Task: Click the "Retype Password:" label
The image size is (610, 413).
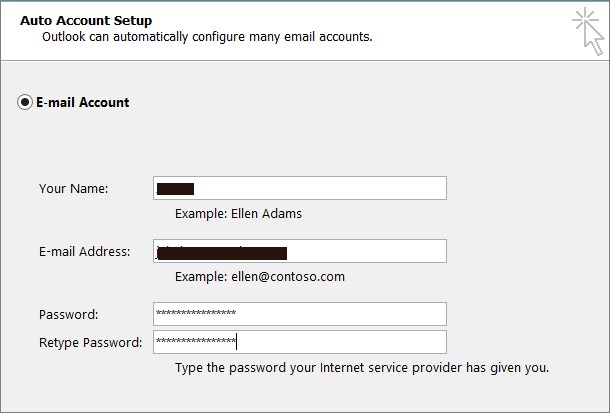Action: 90,342
